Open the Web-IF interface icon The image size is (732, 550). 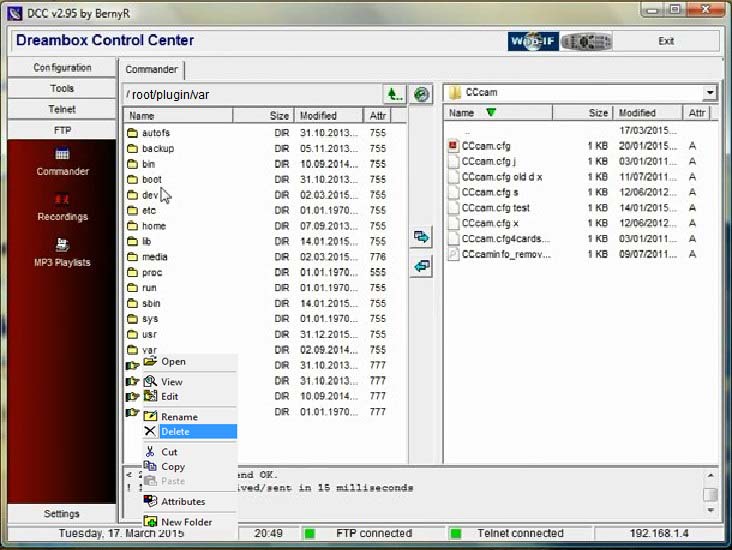click(x=533, y=41)
